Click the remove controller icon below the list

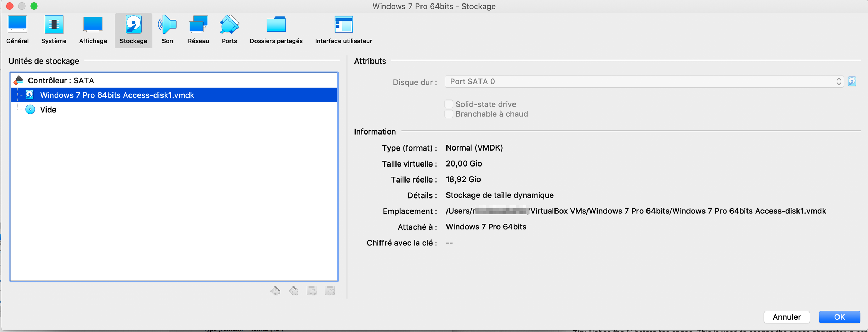point(293,291)
